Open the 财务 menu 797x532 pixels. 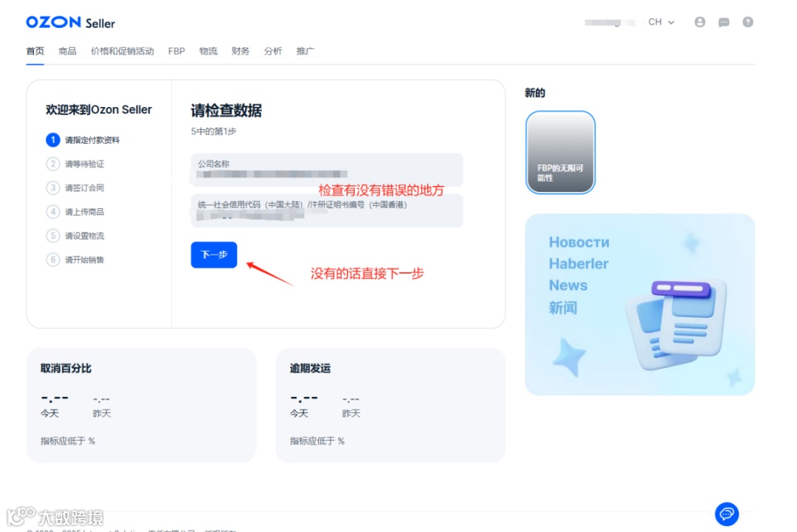tap(241, 51)
